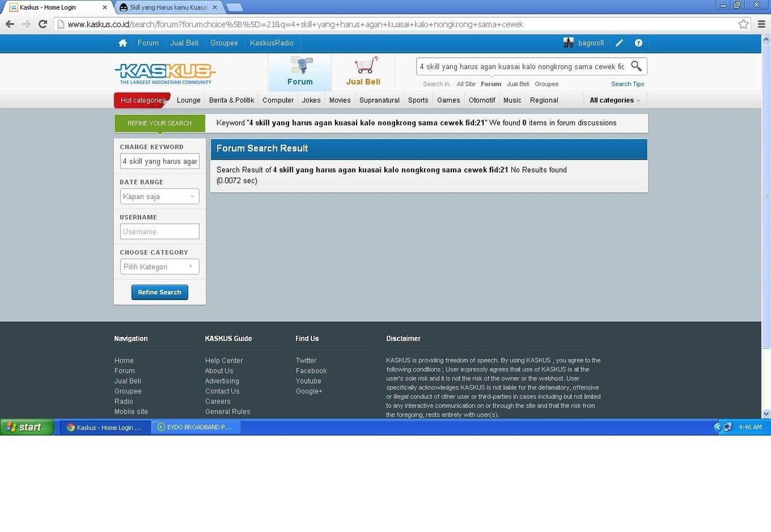Open KaskusRadio in the top bar
This screenshot has width=771, height=532.
coord(272,43)
